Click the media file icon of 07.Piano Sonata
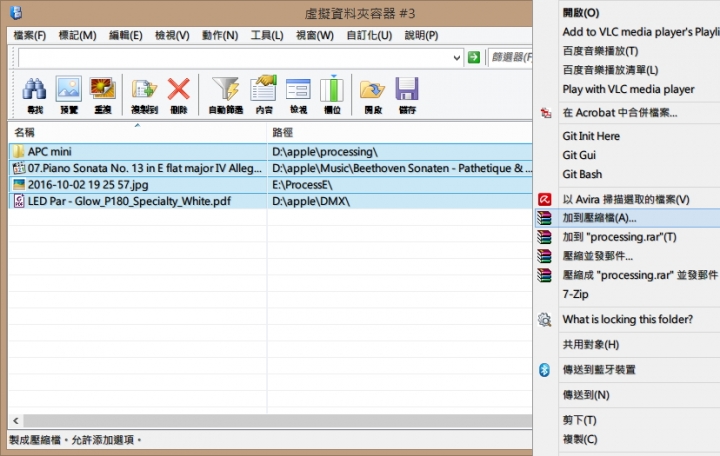720x456 pixels. click(19, 168)
